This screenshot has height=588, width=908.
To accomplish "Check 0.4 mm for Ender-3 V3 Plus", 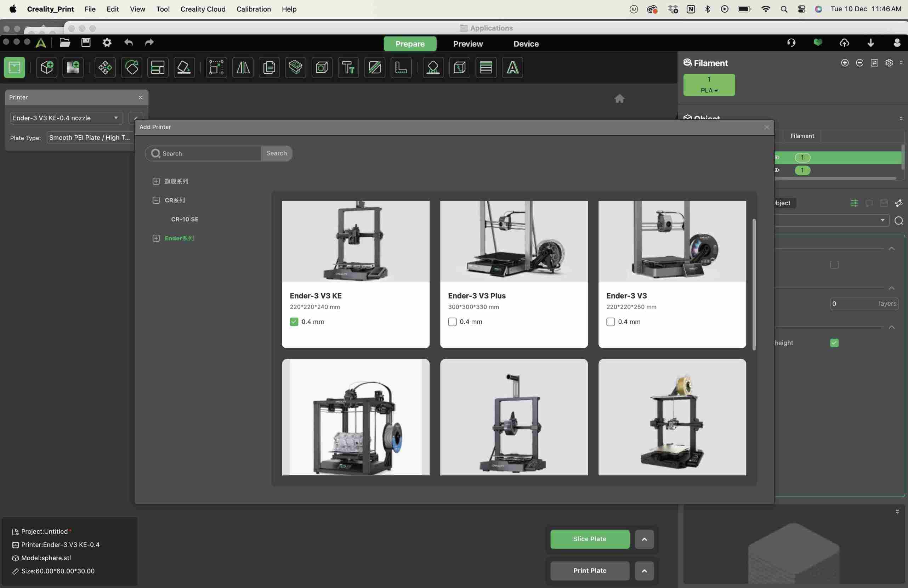I will coord(452,322).
